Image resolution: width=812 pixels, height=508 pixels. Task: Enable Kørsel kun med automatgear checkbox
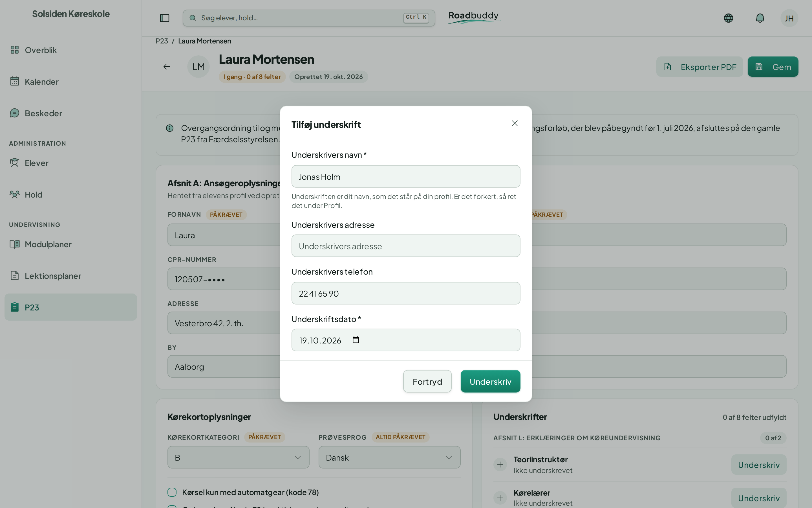pyautogui.click(x=172, y=492)
